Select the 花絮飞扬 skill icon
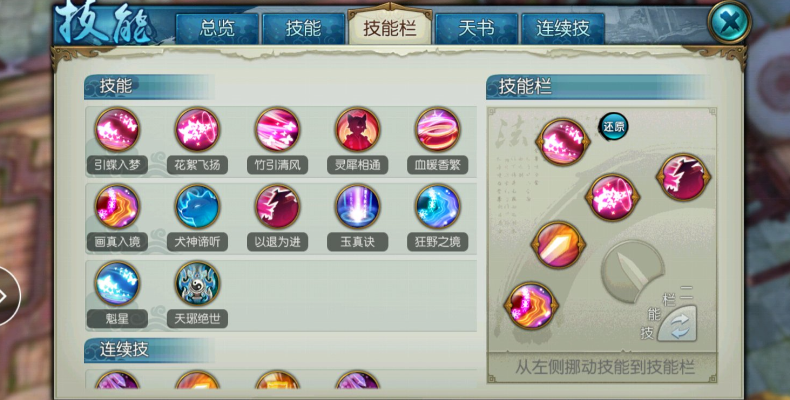Viewport: 790px width, 400px height. pos(197,129)
